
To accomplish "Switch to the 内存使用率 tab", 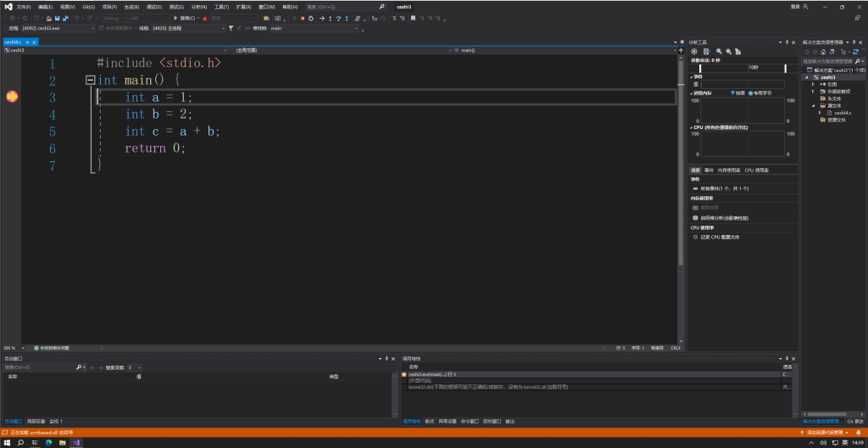I will tap(729, 171).
